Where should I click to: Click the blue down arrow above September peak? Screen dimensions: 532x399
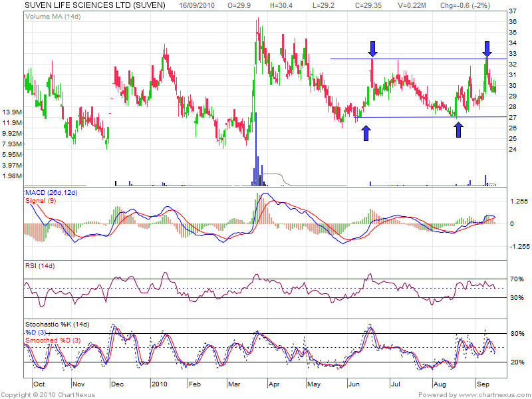[x=487, y=49]
